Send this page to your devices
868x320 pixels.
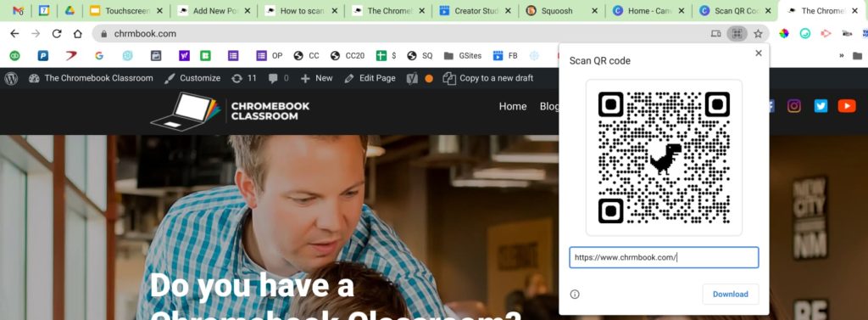[715, 34]
